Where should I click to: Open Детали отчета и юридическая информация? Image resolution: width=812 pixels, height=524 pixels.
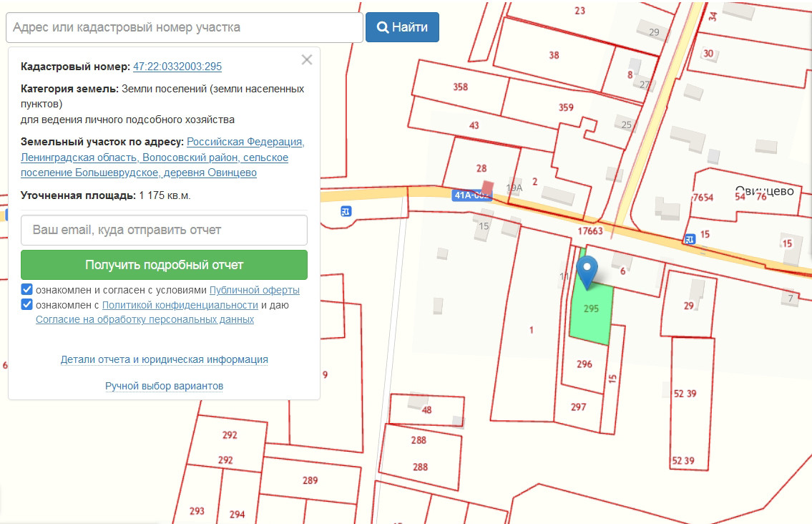click(x=164, y=359)
